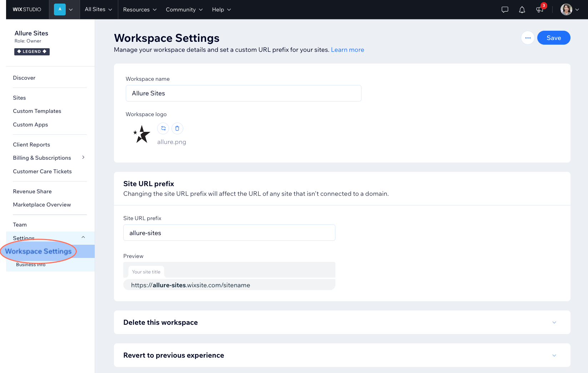Viewport: 588px width, 373px height.
Task: Expand Billing & Subscriptions submenu arrow
Action: (x=83, y=158)
